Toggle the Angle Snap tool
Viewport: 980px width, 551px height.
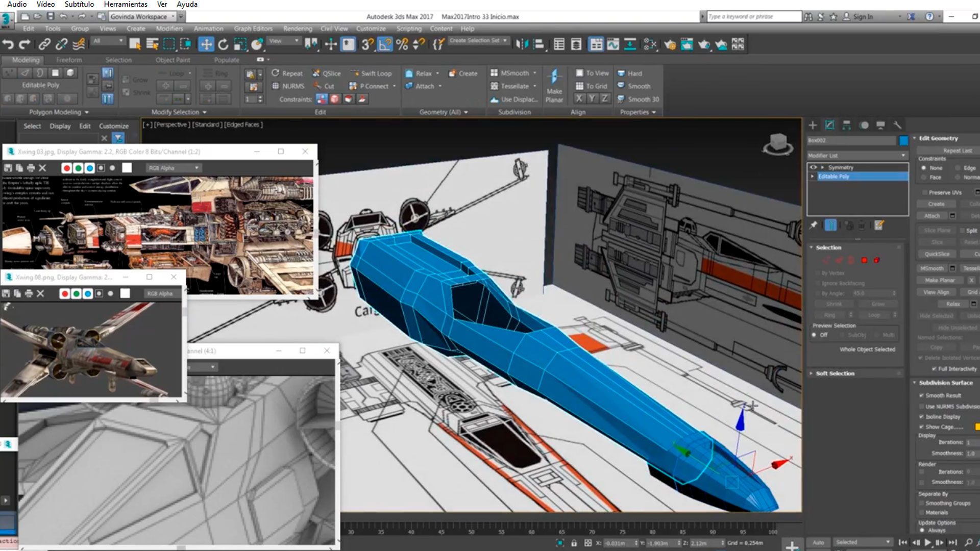[x=385, y=44]
